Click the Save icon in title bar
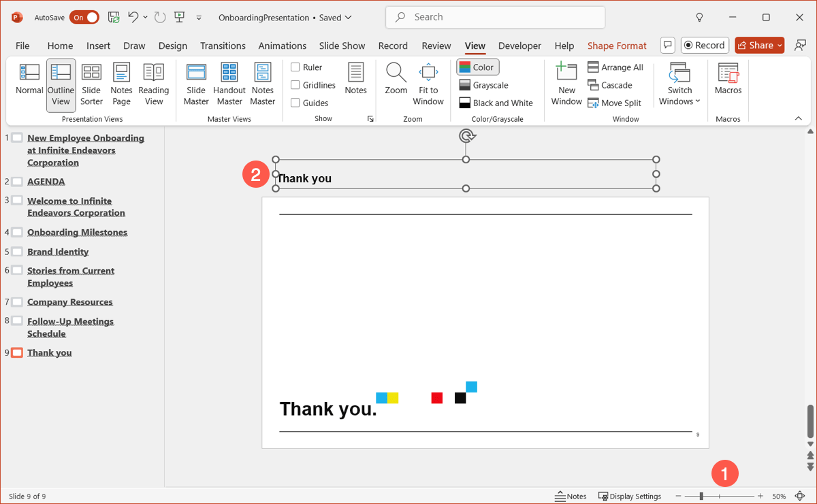This screenshot has width=817, height=504. point(114,17)
